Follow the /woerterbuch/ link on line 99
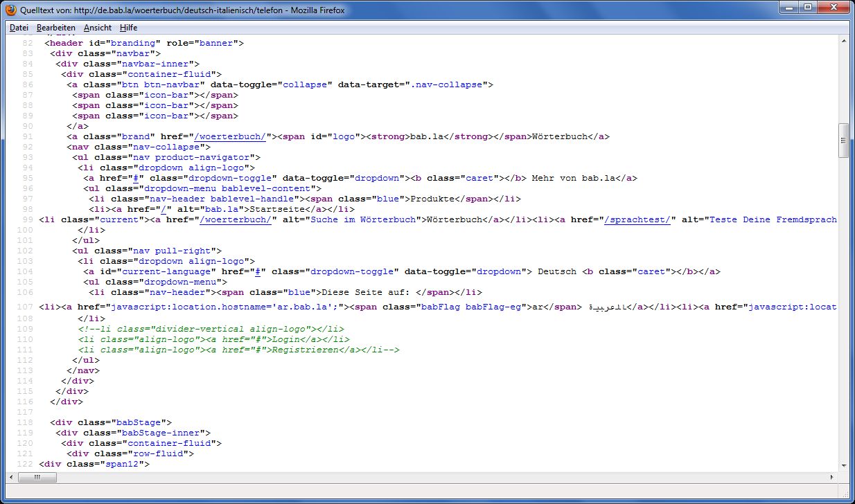 click(236, 219)
